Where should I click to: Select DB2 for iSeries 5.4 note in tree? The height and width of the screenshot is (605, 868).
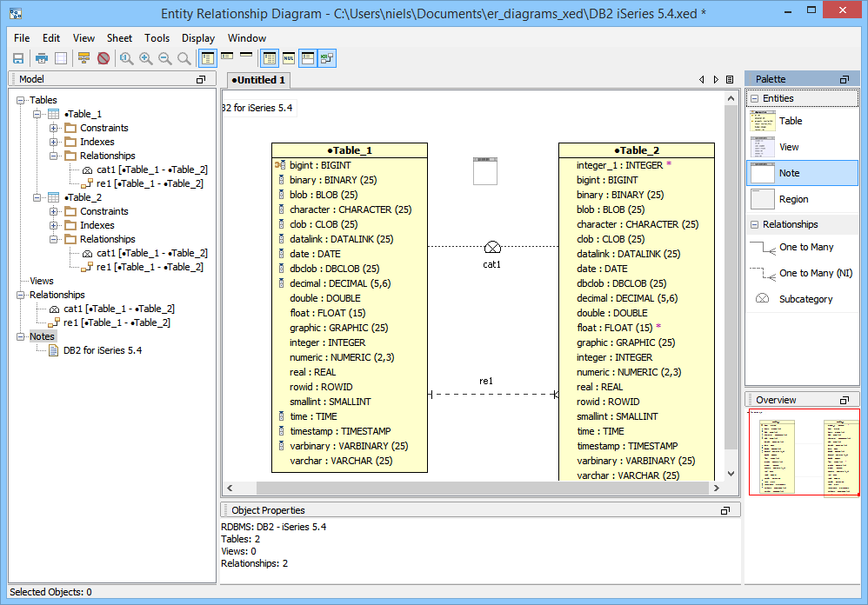click(102, 350)
